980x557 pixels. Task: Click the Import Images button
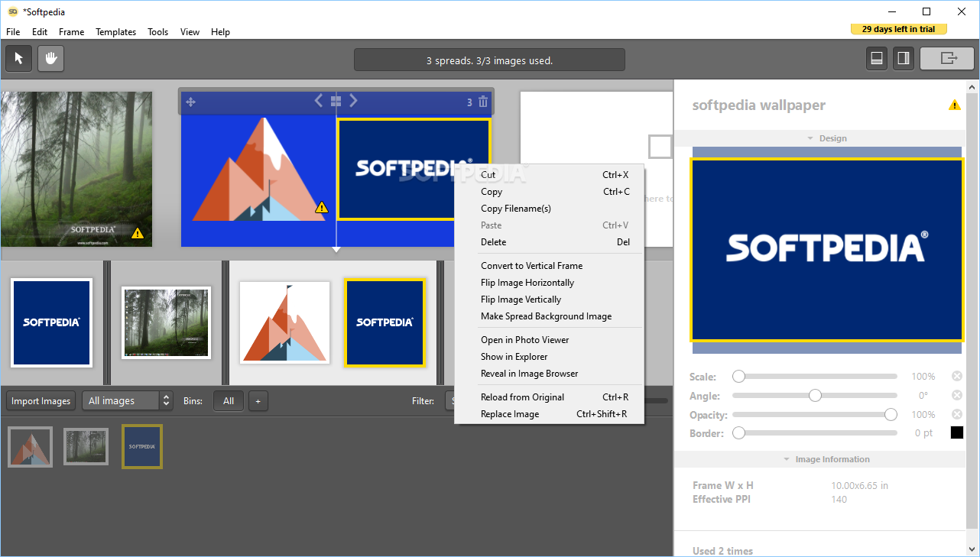(41, 400)
